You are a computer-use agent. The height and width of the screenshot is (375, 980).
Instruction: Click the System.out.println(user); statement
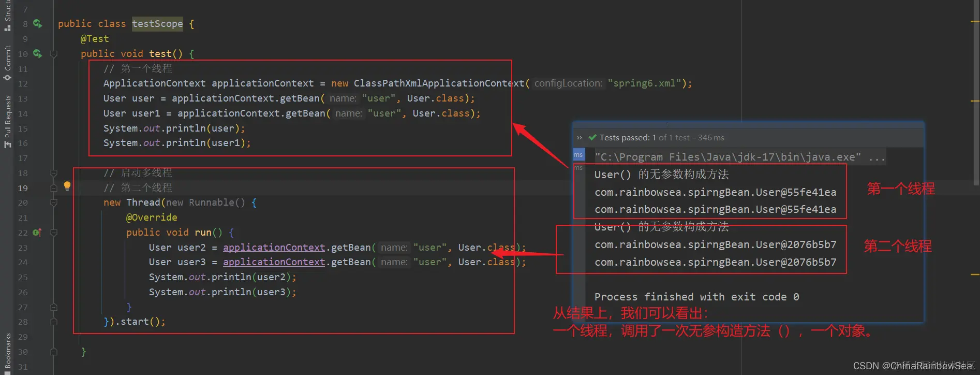[174, 128]
